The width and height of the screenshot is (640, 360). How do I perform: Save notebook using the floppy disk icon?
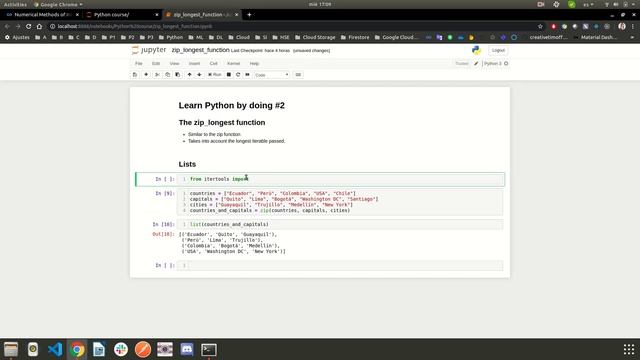pyautogui.click(x=135, y=75)
